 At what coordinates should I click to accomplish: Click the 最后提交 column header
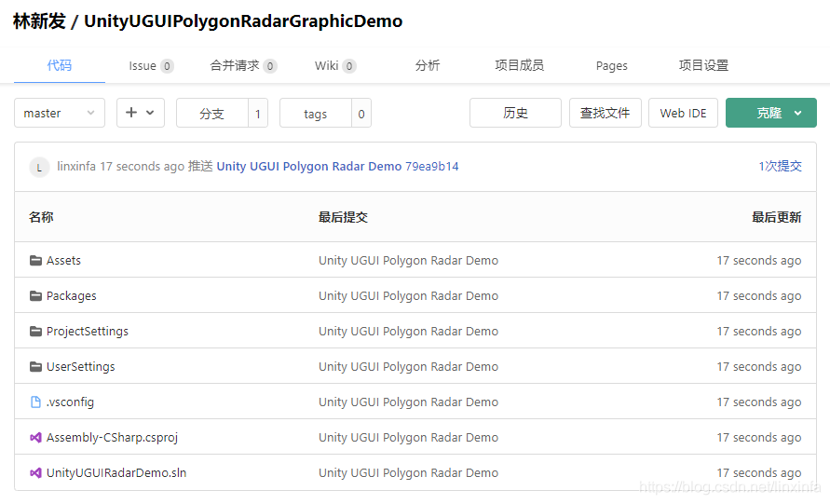pyautogui.click(x=343, y=217)
